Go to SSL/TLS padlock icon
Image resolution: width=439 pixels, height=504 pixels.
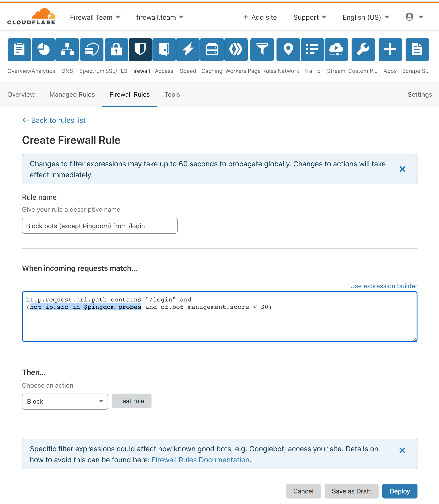click(116, 49)
